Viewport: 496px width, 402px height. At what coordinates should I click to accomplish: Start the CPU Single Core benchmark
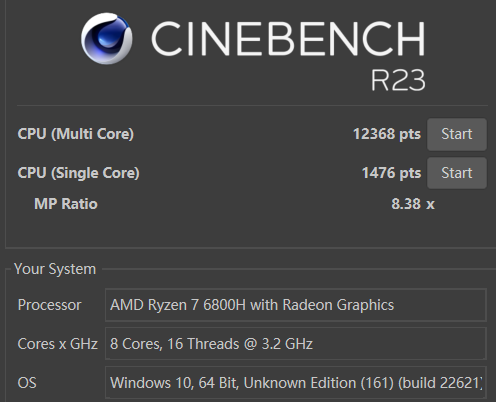point(457,173)
